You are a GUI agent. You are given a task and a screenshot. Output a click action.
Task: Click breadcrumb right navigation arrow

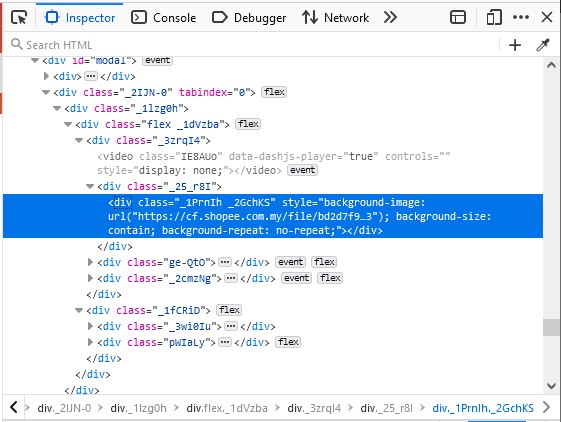pos(547,407)
